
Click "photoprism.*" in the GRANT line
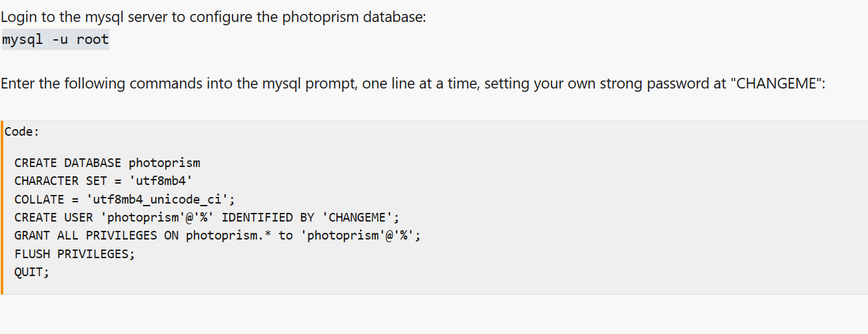coord(228,235)
